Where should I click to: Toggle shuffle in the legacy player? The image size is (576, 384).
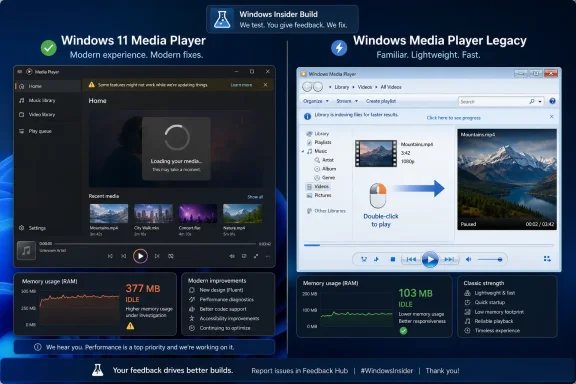click(364, 259)
